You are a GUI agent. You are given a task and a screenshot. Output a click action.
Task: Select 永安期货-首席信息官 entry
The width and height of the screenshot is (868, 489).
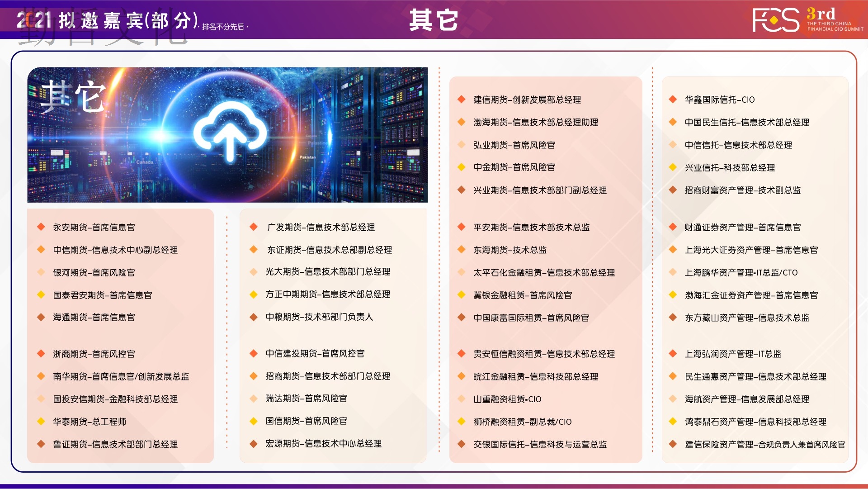[94, 227]
